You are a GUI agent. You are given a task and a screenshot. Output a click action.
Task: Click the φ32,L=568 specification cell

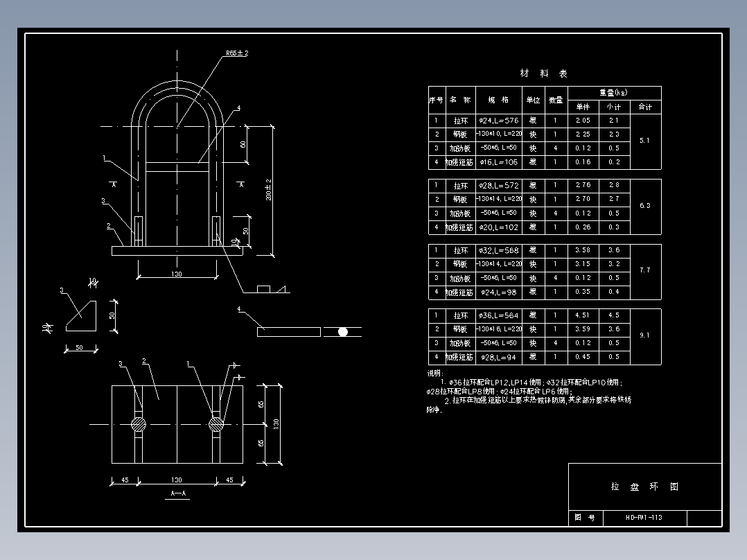click(x=499, y=250)
